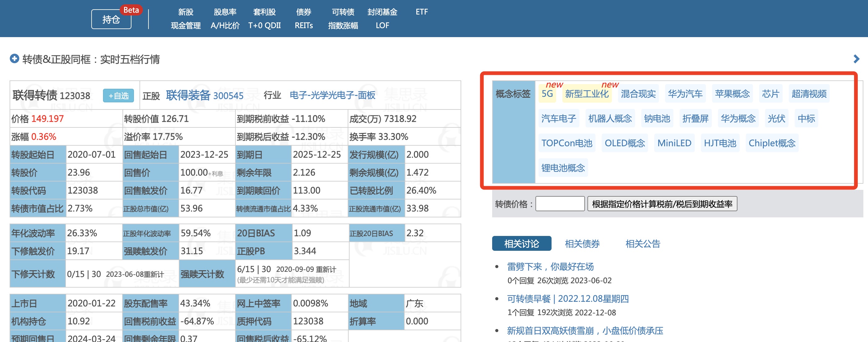
Task: Click the 5G concept tag
Action: pos(547,94)
